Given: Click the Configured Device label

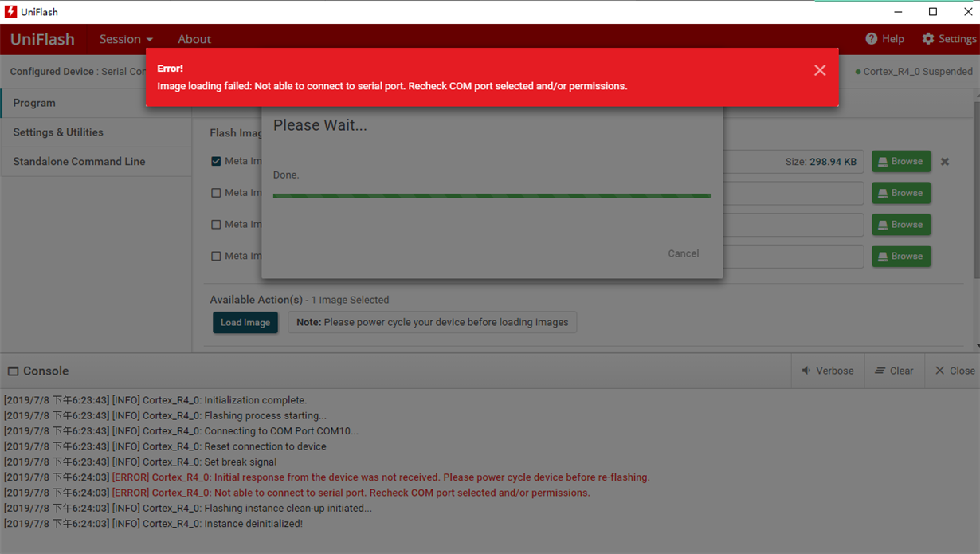Looking at the screenshot, I should tap(52, 72).
